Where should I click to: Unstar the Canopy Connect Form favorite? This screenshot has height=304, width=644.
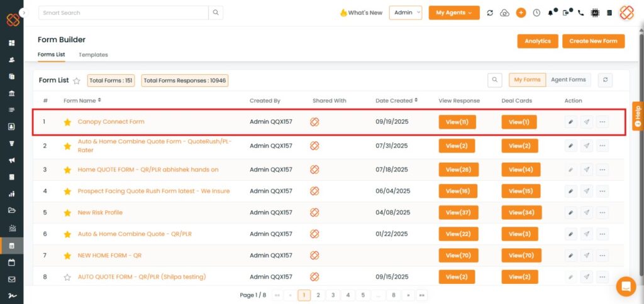67,122
